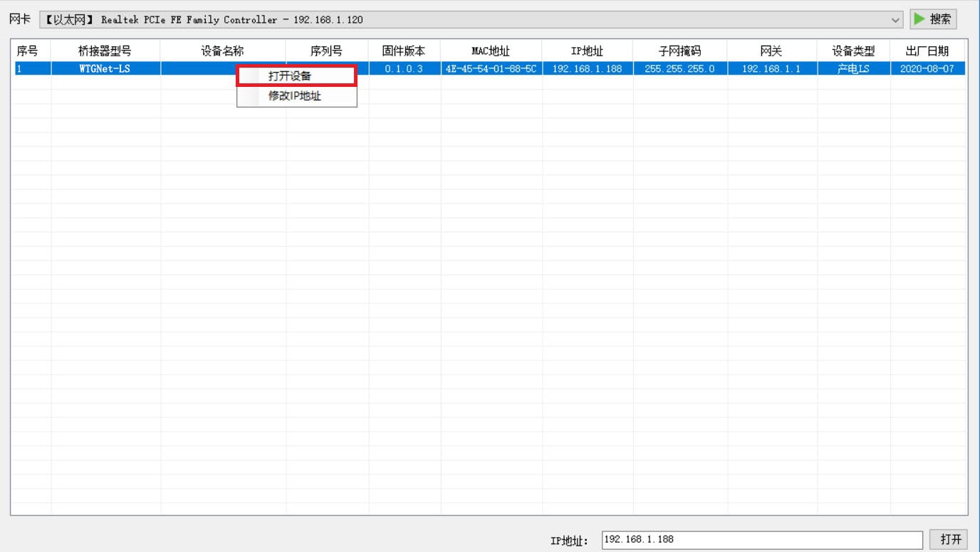The height and width of the screenshot is (552, 980).
Task: Sort by 序号 column header
Action: pyautogui.click(x=31, y=51)
